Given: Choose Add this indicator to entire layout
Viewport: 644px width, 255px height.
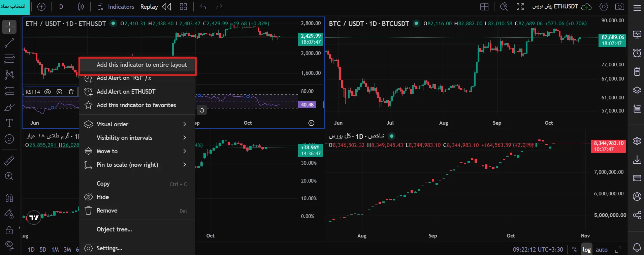Looking at the screenshot, I should pos(137,65).
